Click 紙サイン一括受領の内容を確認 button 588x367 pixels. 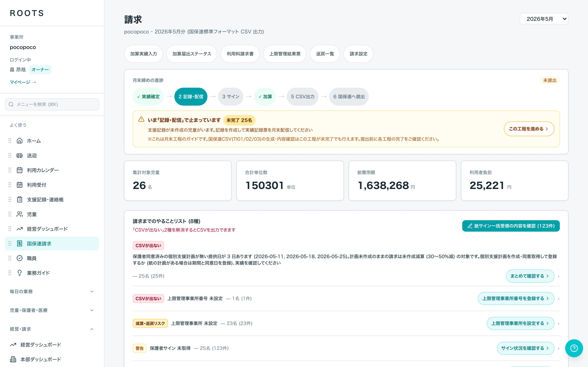pyautogui.click(x=511, y=226)
